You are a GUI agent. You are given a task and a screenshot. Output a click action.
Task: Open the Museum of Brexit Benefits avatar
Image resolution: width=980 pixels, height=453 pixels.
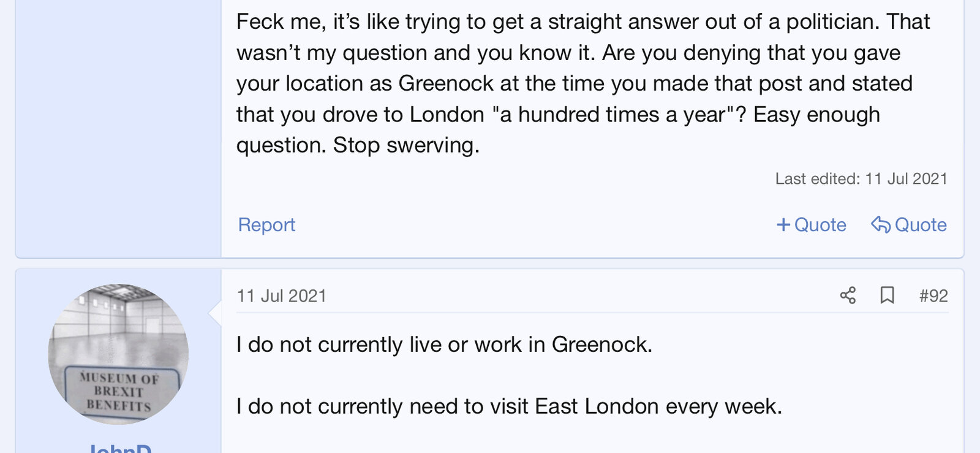[118, 354]
